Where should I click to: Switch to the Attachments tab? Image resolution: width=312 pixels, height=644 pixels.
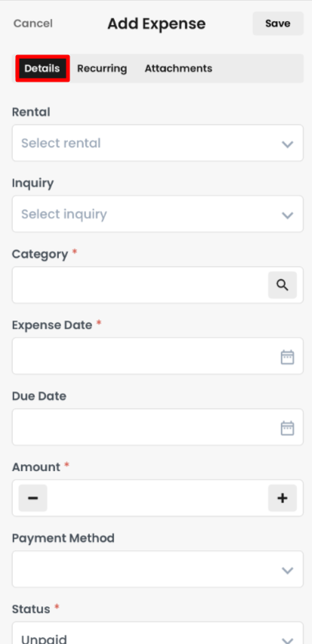tap(178, 68)
